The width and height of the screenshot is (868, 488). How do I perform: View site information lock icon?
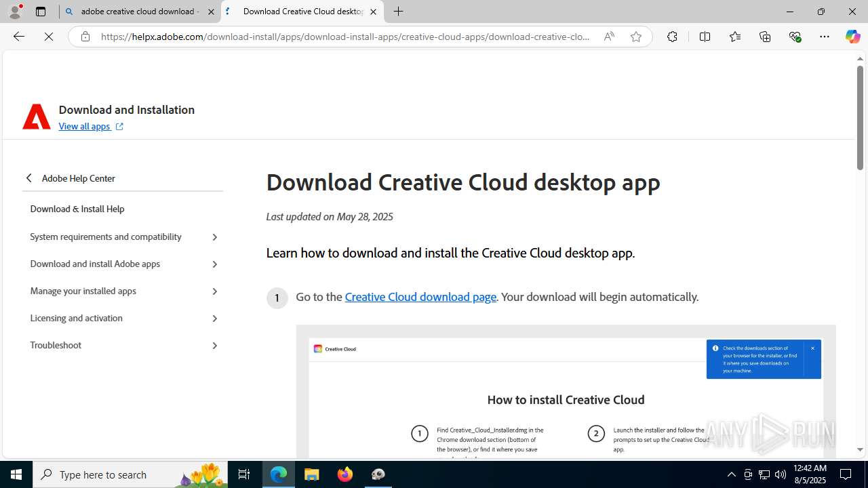click(85, 37)
